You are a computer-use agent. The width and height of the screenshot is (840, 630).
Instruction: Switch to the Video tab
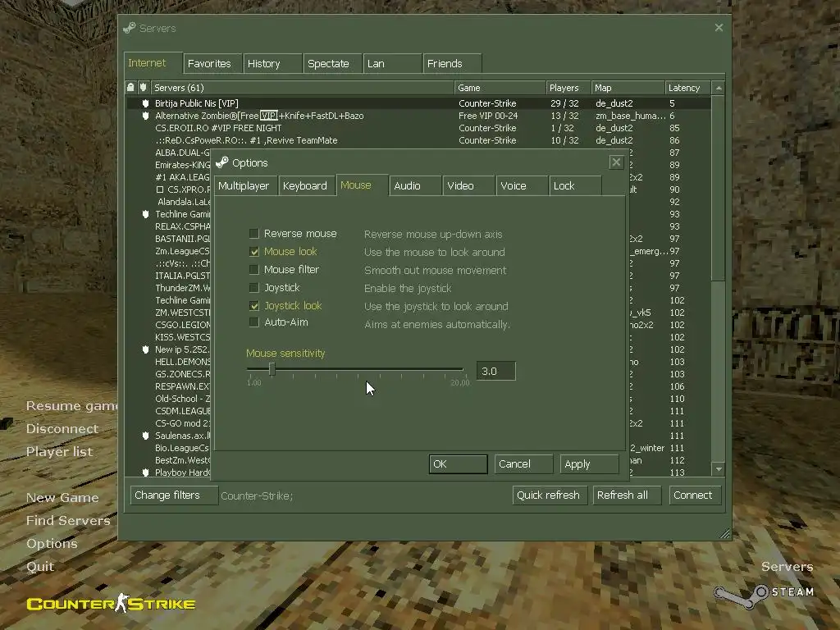468,186
